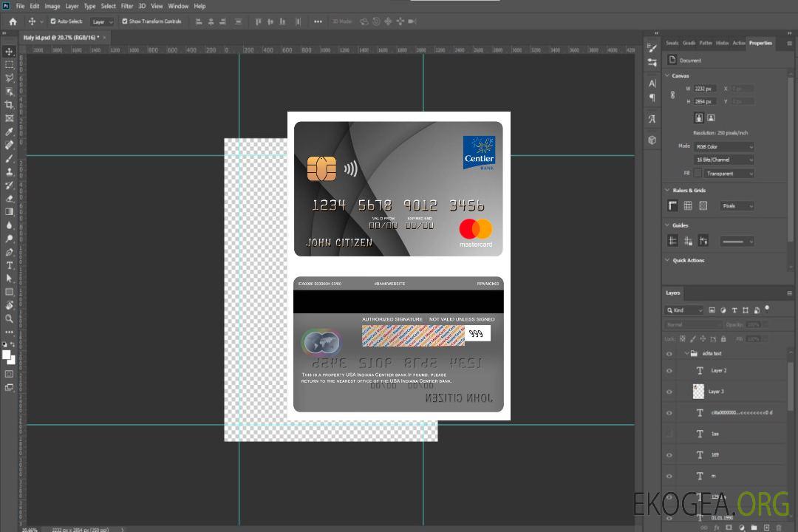798x532 pixels.
Task: Select the Rectangular Marquee tool
Action: [9, 65]
